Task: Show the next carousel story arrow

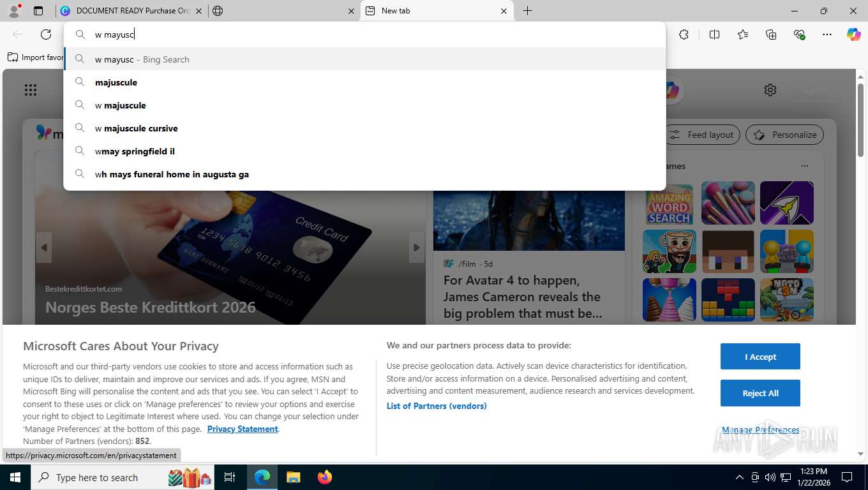Action: [x=417, y=248]
